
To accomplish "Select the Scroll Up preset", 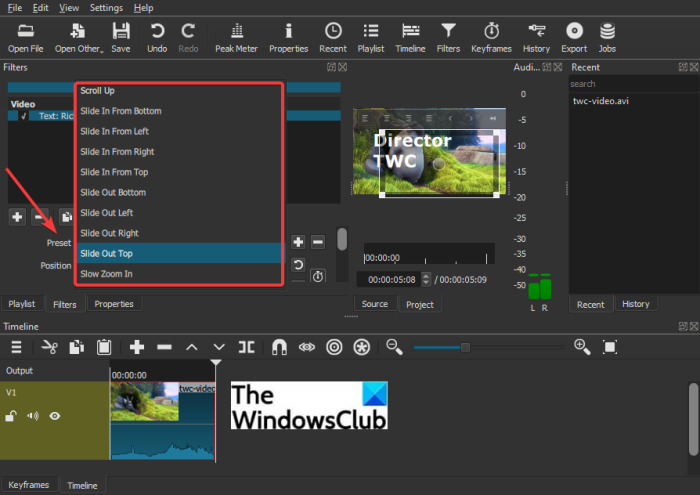I will (179, 91).
